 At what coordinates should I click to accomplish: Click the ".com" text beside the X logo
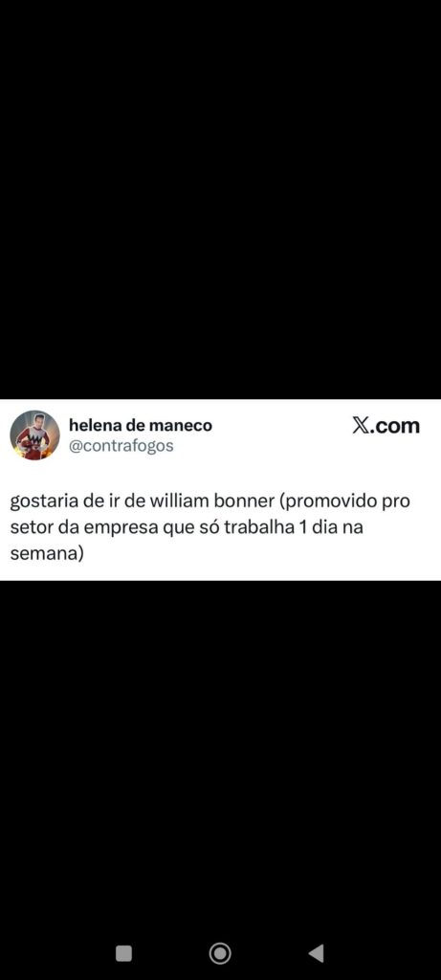[395, 426]
